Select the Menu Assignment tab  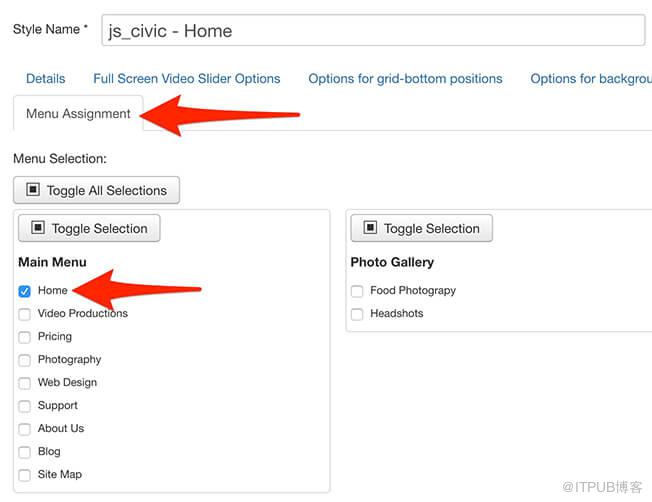[x=78, y=114]
